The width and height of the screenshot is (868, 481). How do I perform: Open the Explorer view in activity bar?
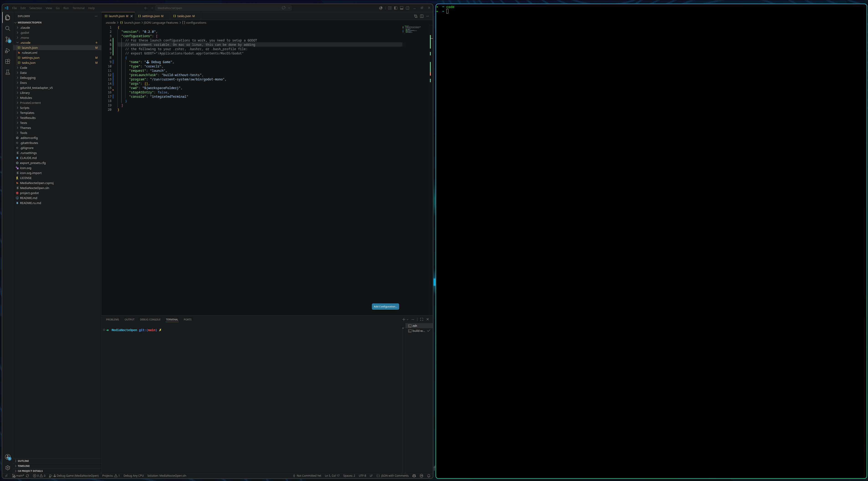click(8, 18)
